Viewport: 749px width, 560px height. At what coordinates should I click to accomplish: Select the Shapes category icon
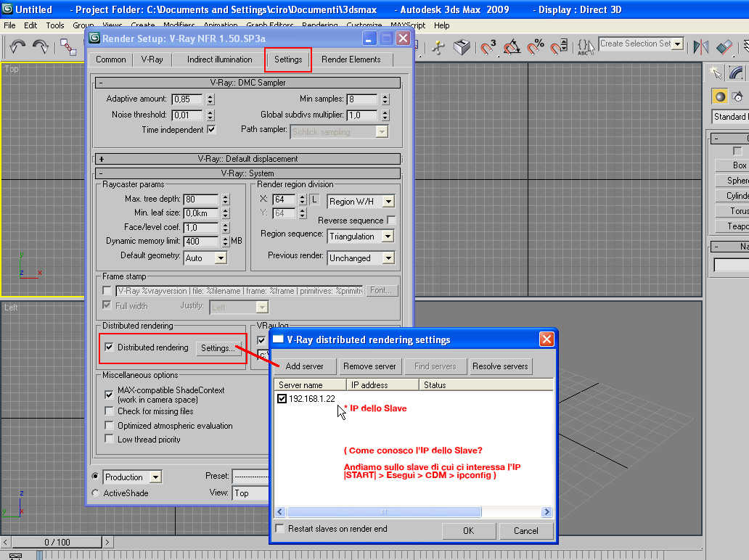pyautogui.click(x=738, y=96)
